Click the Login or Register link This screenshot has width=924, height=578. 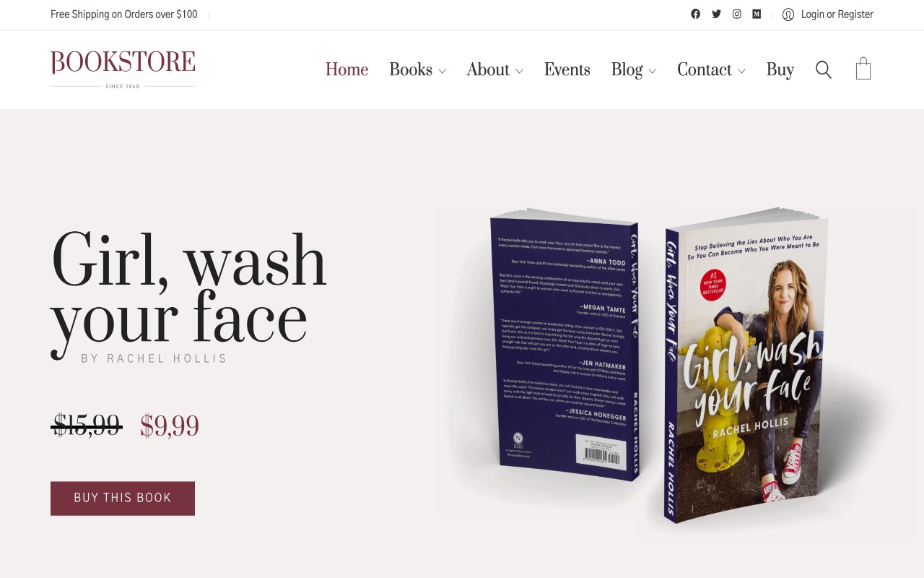837,14
